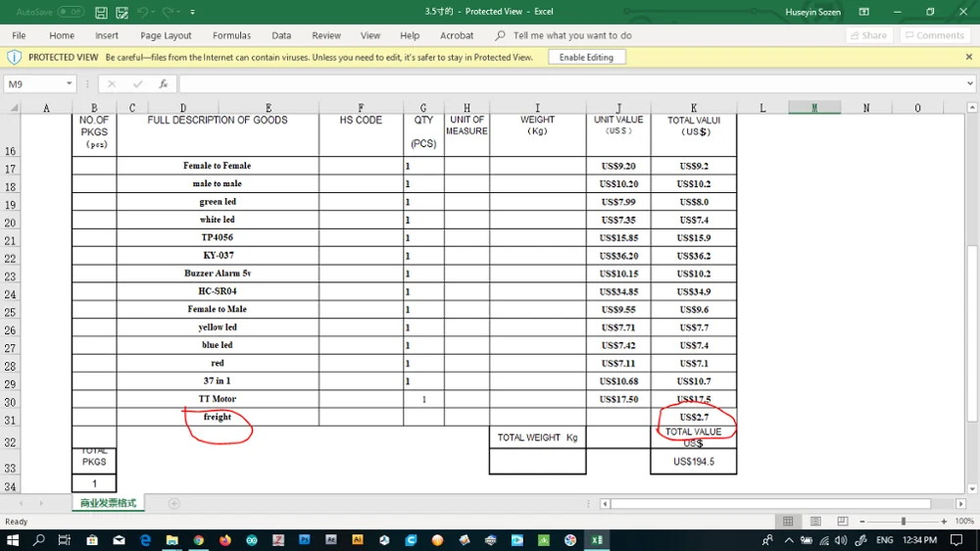Click the 'freight' cell
980x551 pixels.
click(218, 417)
